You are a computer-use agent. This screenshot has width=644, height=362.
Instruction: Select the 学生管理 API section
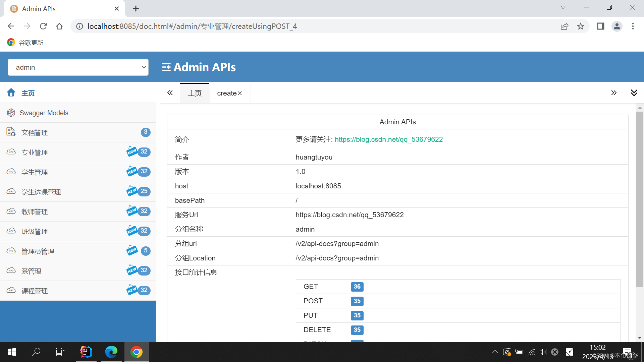pos(34,172)
